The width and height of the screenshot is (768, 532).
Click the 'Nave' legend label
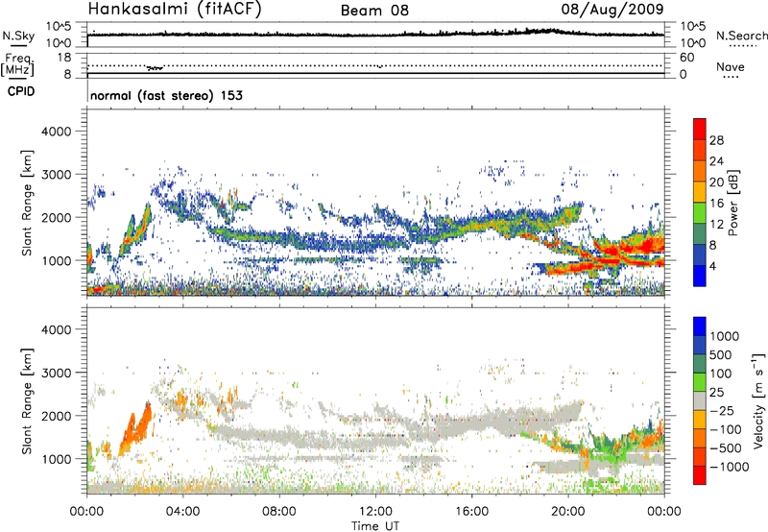pos(731,66)
